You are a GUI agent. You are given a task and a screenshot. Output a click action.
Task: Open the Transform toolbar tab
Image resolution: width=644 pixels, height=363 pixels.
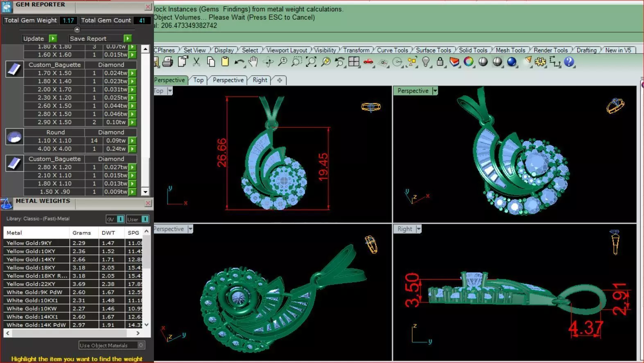click(x=356, y=50)
